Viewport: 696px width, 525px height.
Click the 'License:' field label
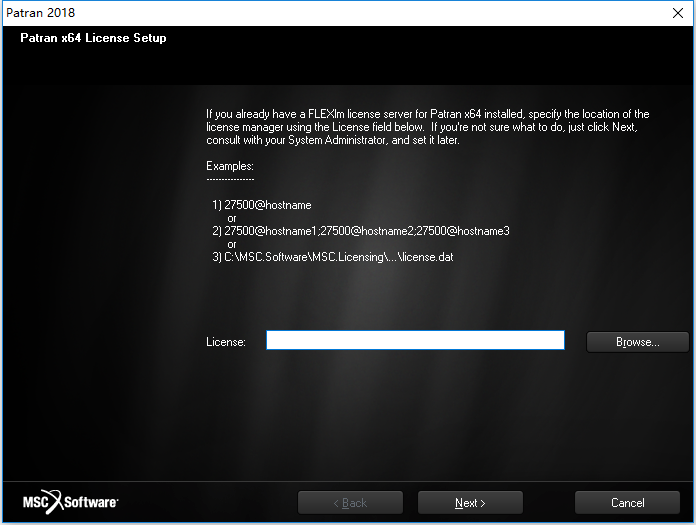pos(226,342)
